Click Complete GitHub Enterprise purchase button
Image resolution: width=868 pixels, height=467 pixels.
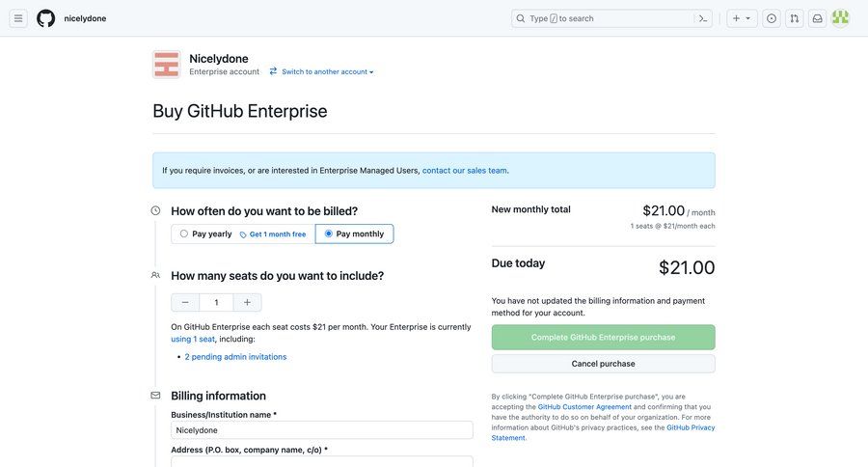(x=604, y=338)
